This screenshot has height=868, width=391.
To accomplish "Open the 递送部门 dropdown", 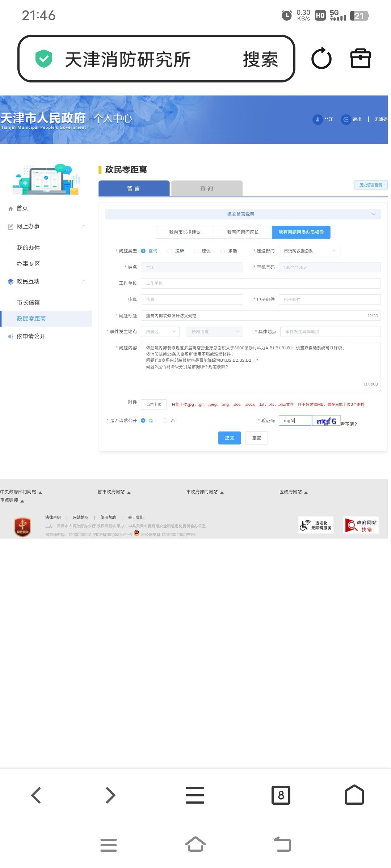I will coord(310,251).
